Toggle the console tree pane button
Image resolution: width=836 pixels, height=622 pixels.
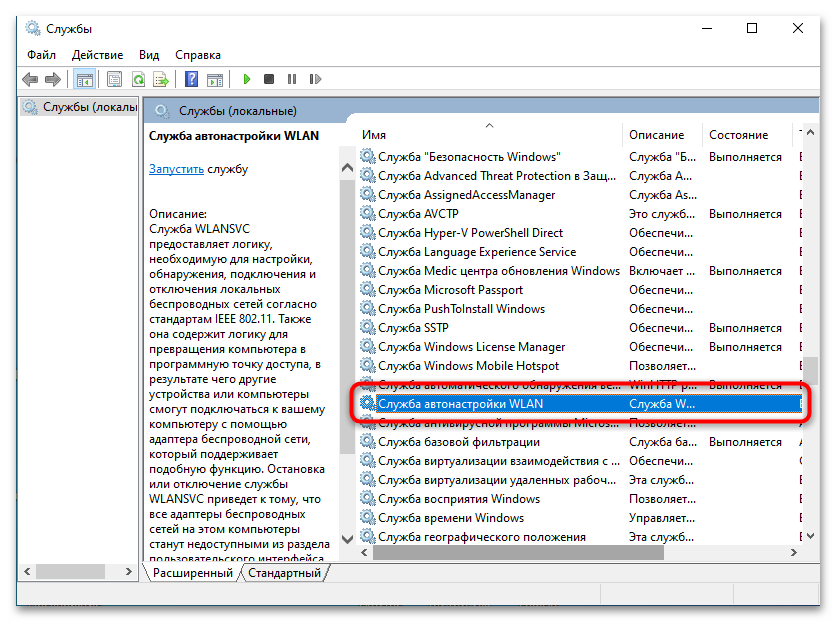[85, 79]
